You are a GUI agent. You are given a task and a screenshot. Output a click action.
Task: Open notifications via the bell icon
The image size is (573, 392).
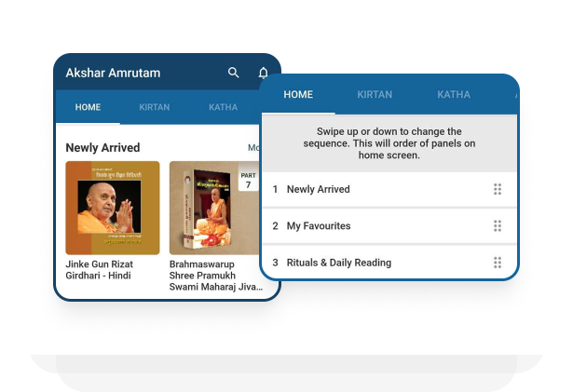pos(264,73)
